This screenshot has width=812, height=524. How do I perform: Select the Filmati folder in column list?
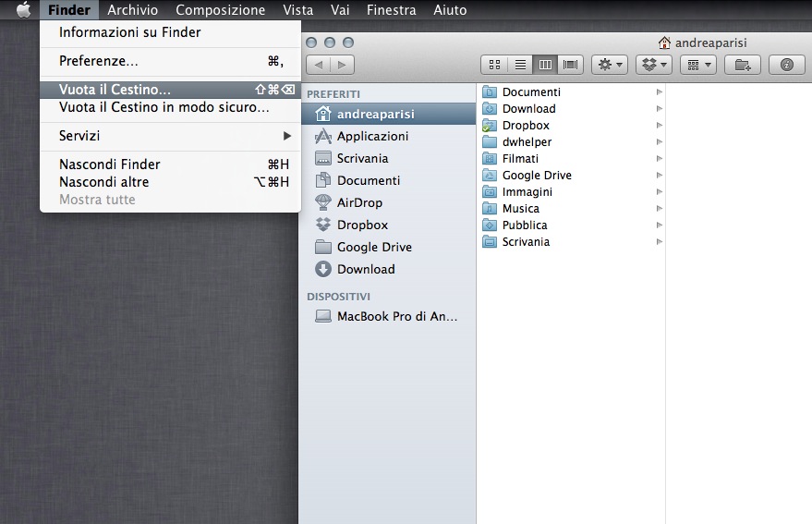click(x=572, y=159)
